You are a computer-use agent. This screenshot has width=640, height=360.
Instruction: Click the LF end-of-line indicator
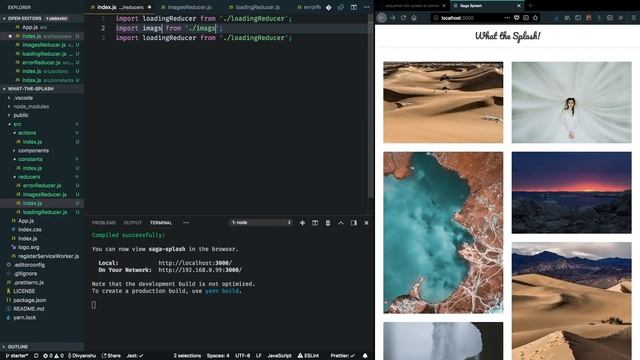click(x=258, y=356)
